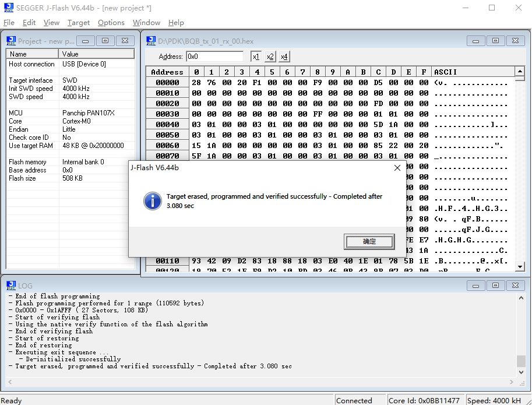Click Core Id status bar entry

[x=426, y=400]
